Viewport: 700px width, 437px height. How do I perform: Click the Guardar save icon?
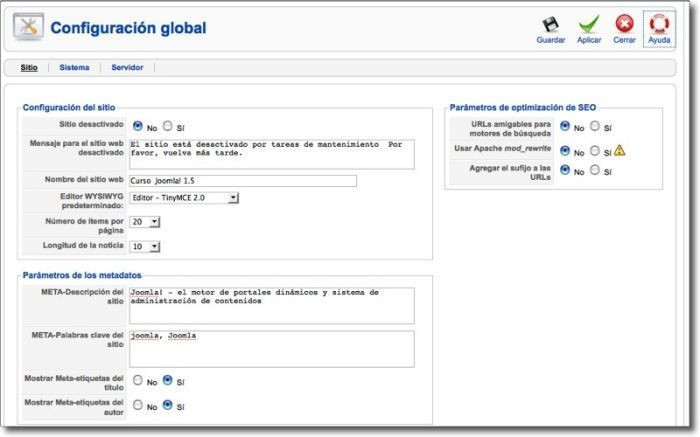tap(550, 23)
